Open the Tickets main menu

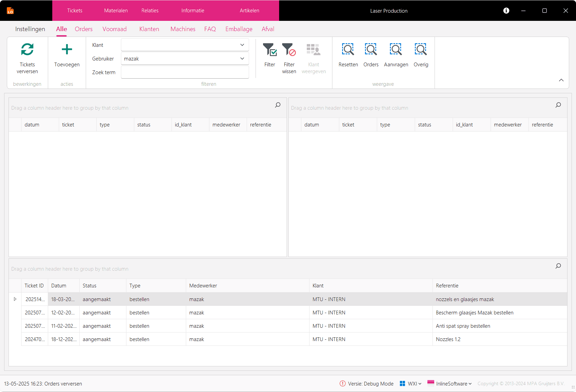pos(75,11)
